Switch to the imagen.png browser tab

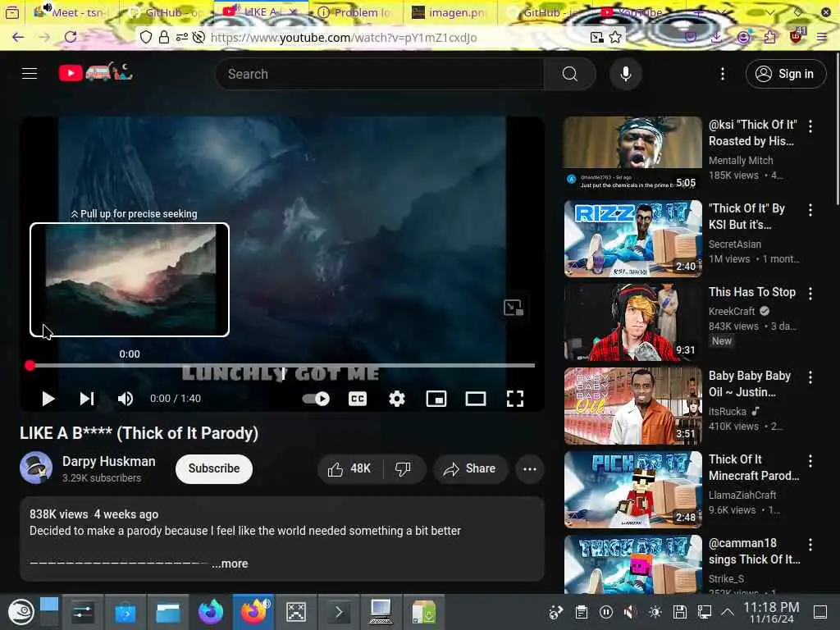tap(450, 12)
